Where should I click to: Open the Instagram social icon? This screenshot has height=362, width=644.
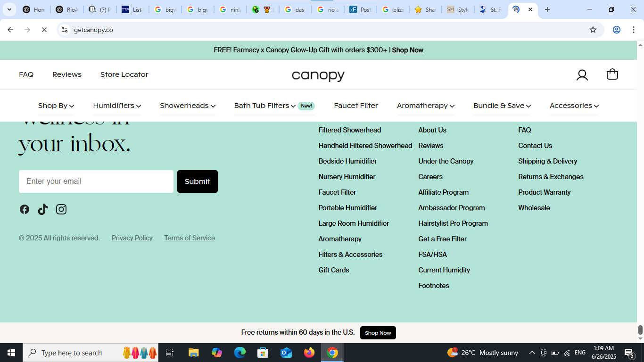click(x=61, y=209)
